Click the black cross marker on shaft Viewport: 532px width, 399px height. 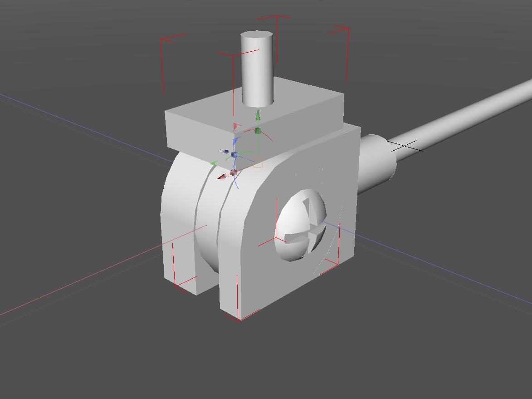tap(404, 146)
